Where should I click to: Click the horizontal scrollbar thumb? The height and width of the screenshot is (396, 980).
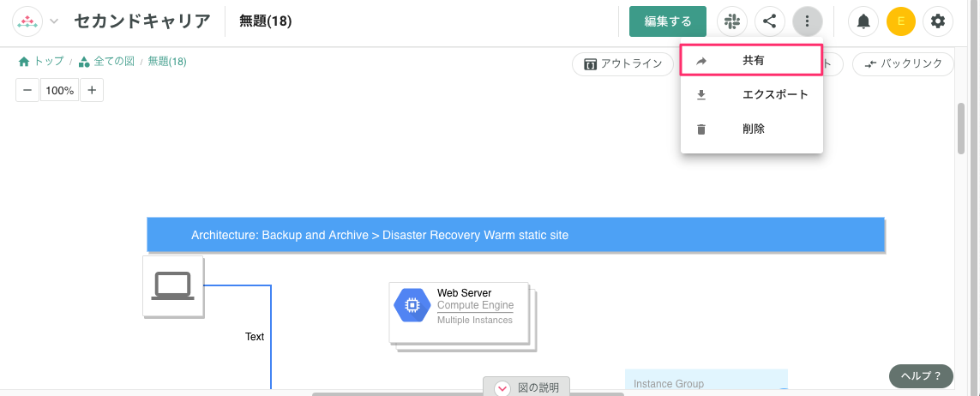tap(468, 393)
